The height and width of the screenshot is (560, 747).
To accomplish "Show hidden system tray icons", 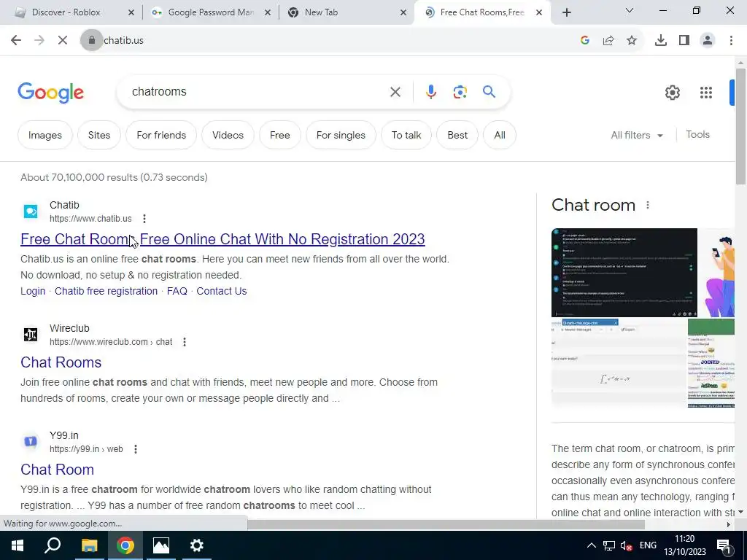I will pyautogui.click(x=591, y=545).
